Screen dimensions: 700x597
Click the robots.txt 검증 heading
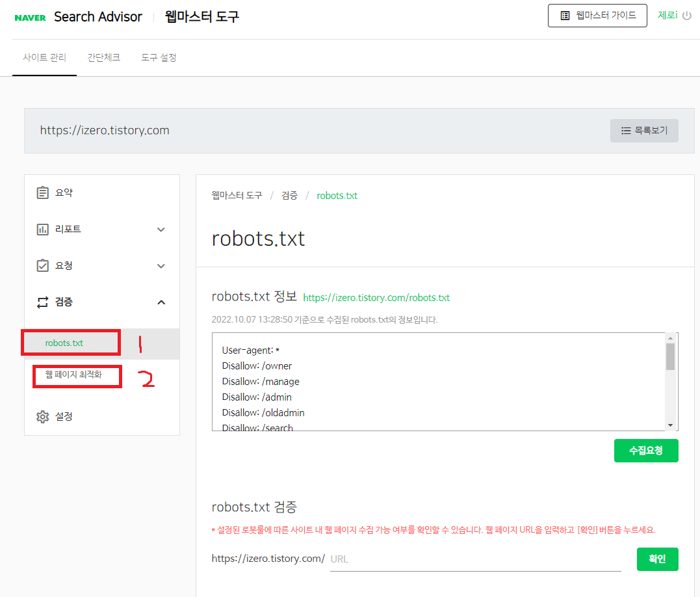255,507
